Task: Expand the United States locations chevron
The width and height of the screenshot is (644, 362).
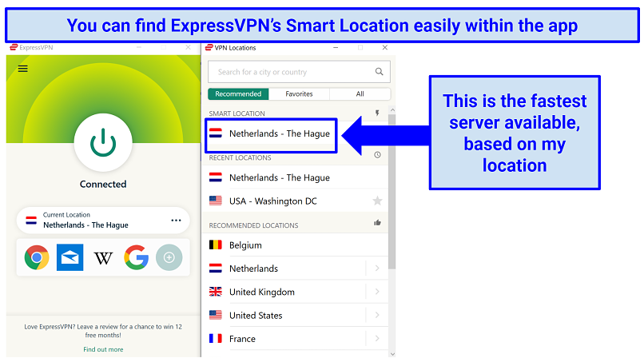Action: (x=377, y=315)
